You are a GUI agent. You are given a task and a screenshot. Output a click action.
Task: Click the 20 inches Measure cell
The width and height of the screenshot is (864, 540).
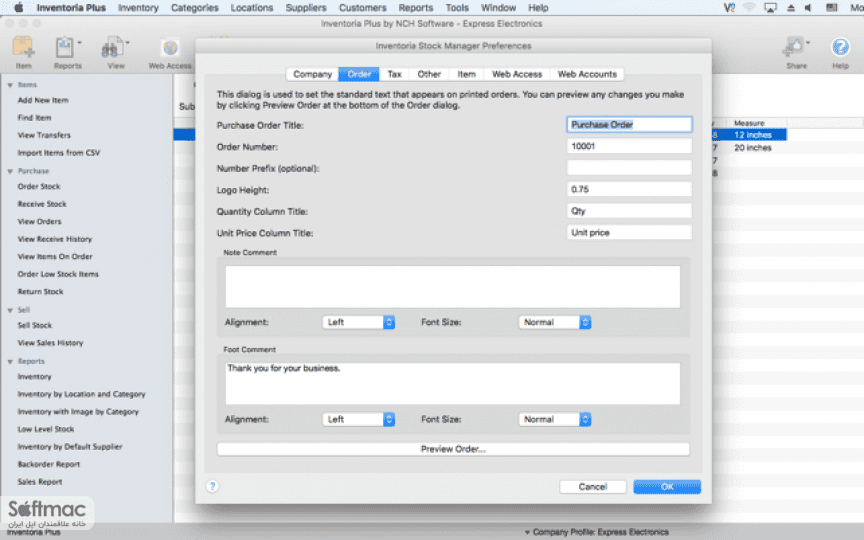pos(753,148)
